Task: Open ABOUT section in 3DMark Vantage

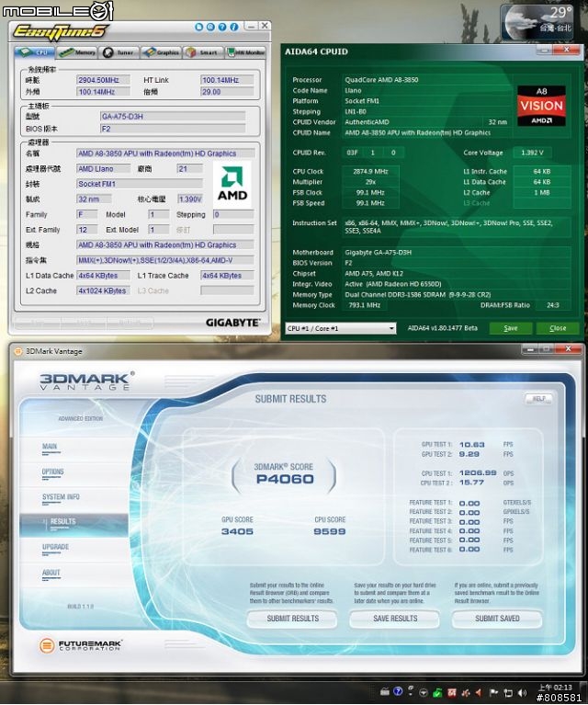Action: pyautogui.click(x=51, y=573)
